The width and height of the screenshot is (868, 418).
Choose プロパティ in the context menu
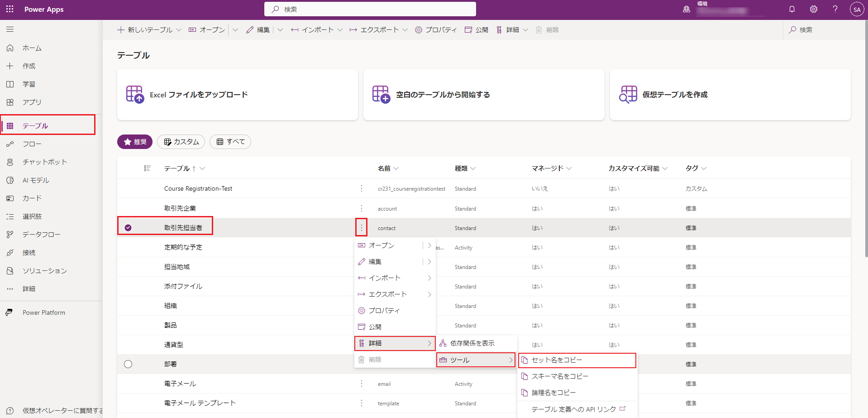[x=395, y=311]
